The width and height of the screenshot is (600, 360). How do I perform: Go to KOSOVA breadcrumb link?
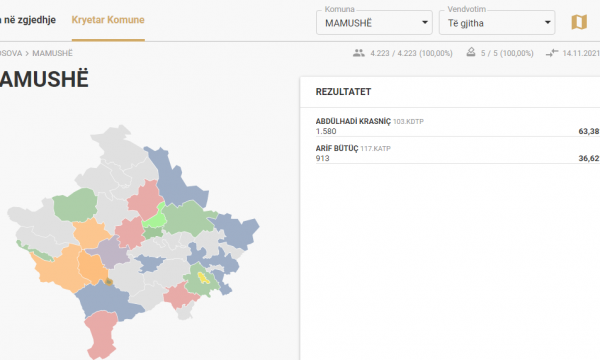click(11, 53)
